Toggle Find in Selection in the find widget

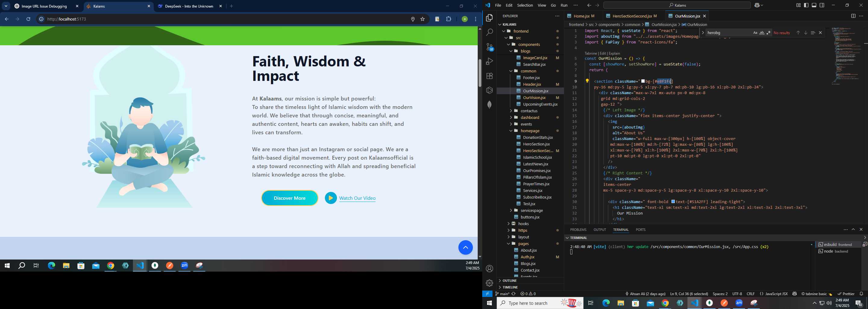[813, 33]
